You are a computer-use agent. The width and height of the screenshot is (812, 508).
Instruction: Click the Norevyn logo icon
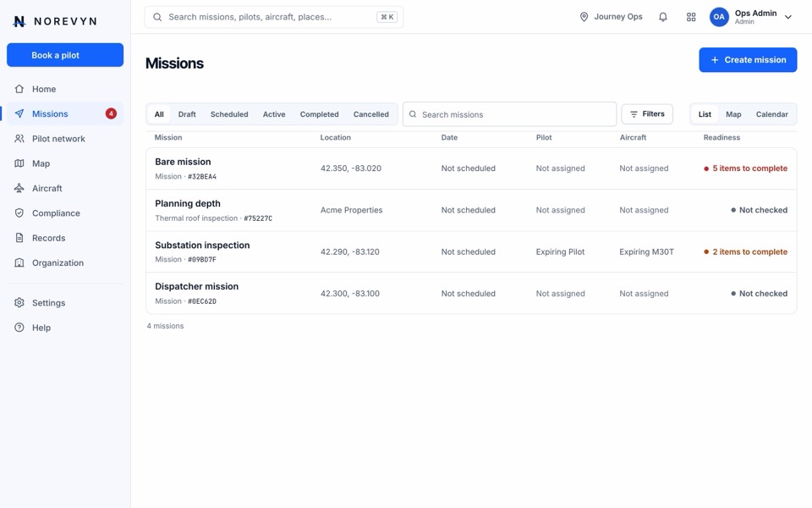[19, 21]
